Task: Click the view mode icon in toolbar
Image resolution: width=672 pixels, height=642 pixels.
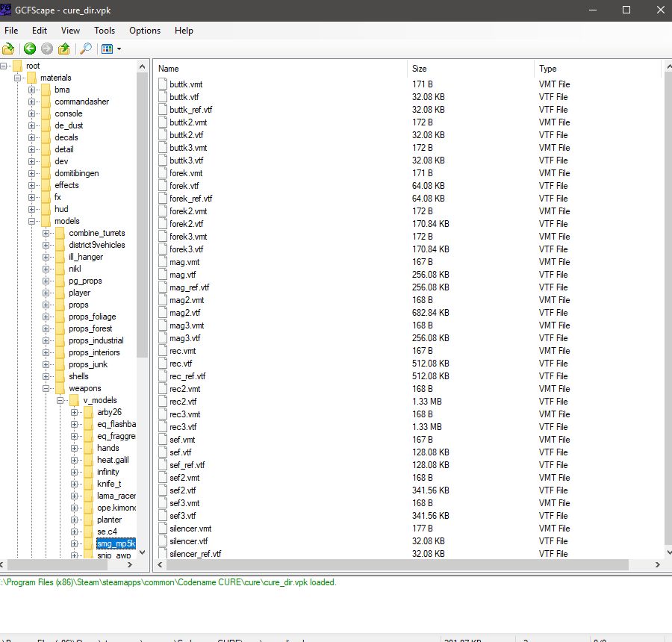Action: coord(107,49)
